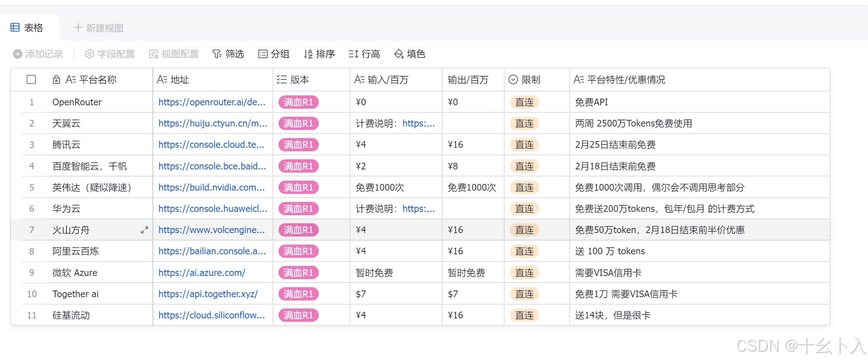This screenshot has width=868, height=360.
Task: Click the 平台特性/优惠情况 column header
Action: [700, 79]
